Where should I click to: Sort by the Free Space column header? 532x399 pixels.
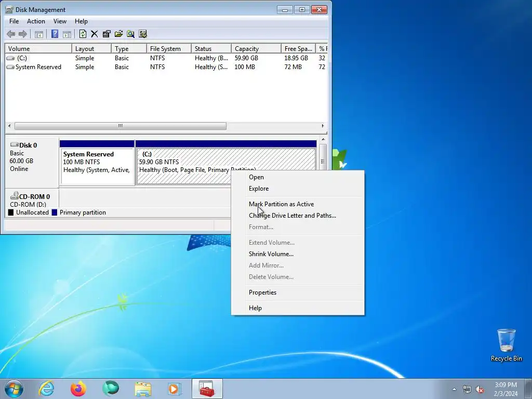tap(298, 48)
